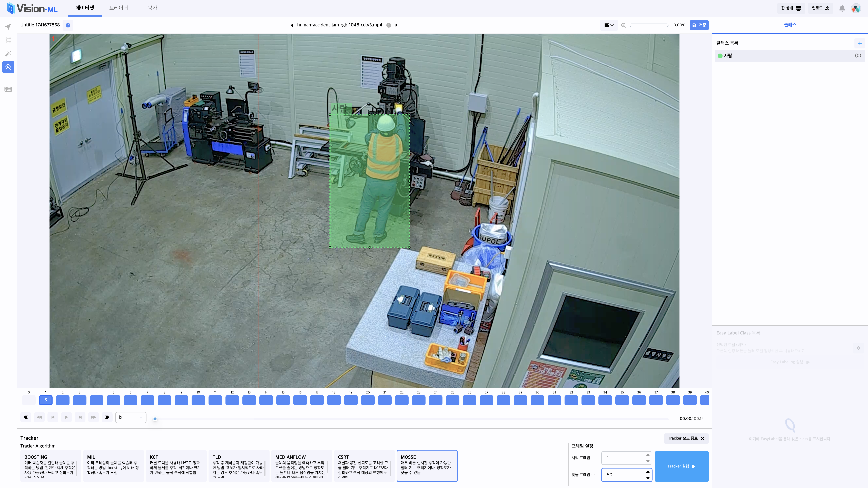Click the labeling progress bar
The height and width of the screenshot is (488, 868).
[x=649, y=25]
